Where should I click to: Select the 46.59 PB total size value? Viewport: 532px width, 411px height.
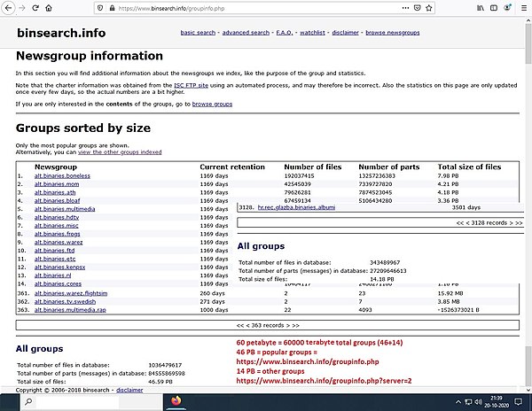click(x=160, y=382)
